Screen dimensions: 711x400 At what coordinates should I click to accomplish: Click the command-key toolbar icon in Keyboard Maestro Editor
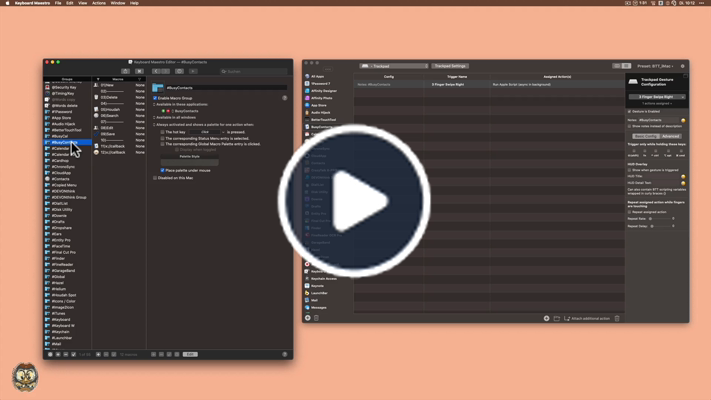(x=139, y=71)
